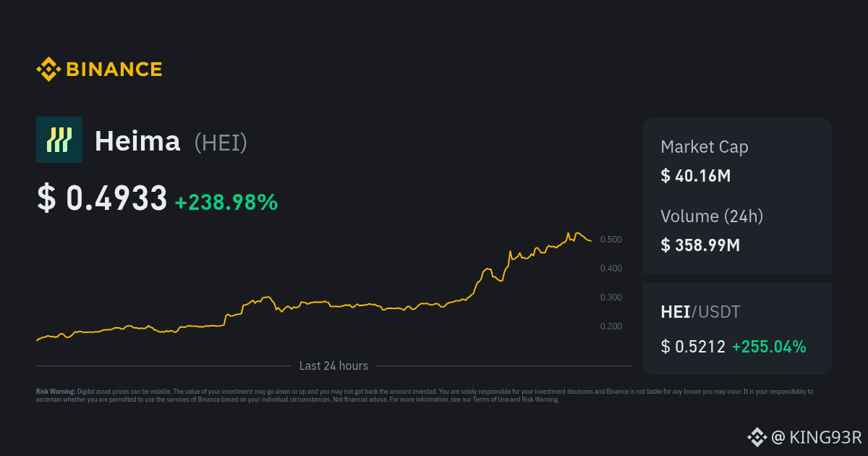Viewport: 868px width, 456px height.
Task: Click the BINANCE wordmark text
Action: click(114, 69)
